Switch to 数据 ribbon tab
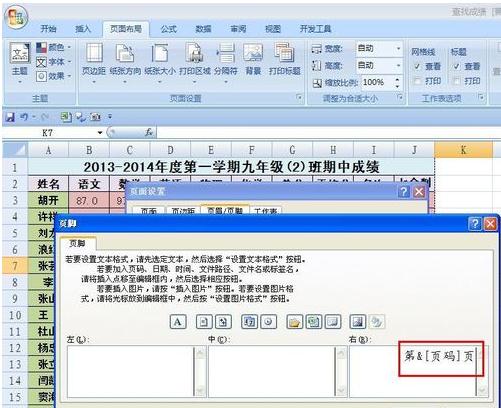Image resolution: width=501 pixels, height=408 pixels. point(203,29)
